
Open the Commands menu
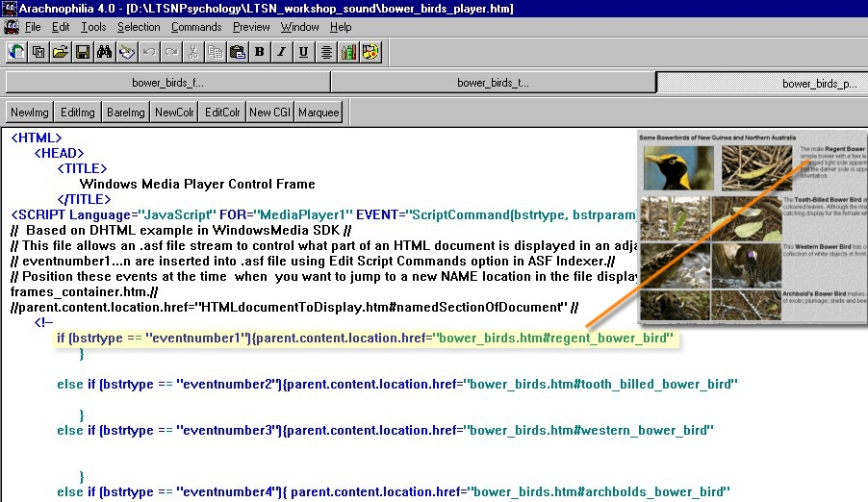coord(196,27)
